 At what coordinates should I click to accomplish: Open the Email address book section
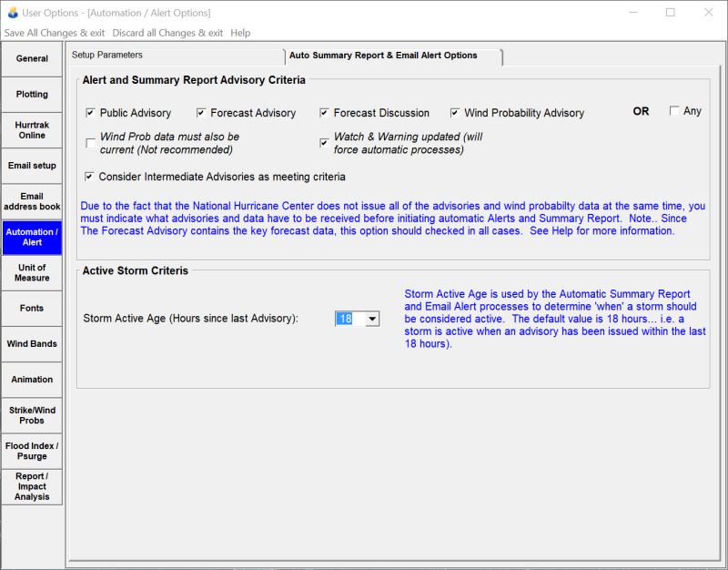32,201
